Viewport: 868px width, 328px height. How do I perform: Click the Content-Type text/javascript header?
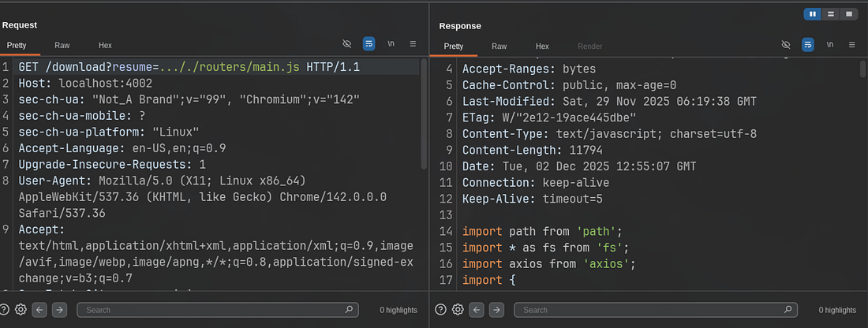pyautogui.click(x=609, y=134)
